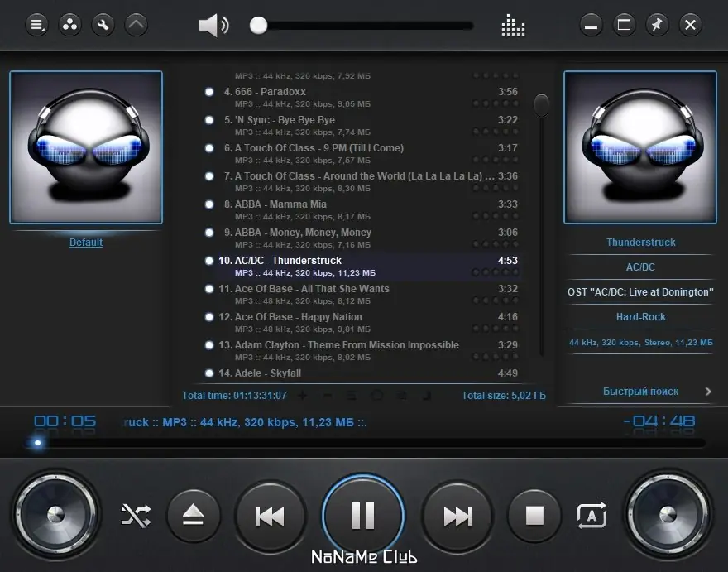Skip to the next track
The height and width of the screenshot is (572, 728).
coord(457,517)
